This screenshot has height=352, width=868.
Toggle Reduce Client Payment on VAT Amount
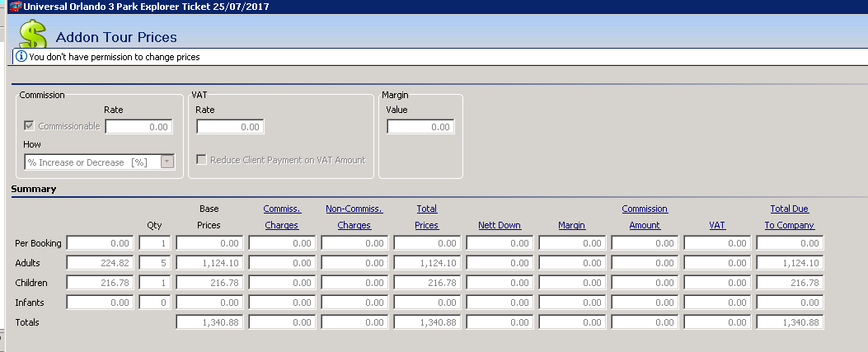click(x=201, y=160)
